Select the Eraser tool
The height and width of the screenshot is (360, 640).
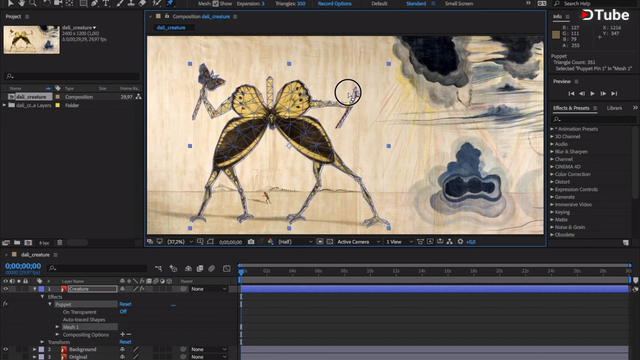coord(142,3)
